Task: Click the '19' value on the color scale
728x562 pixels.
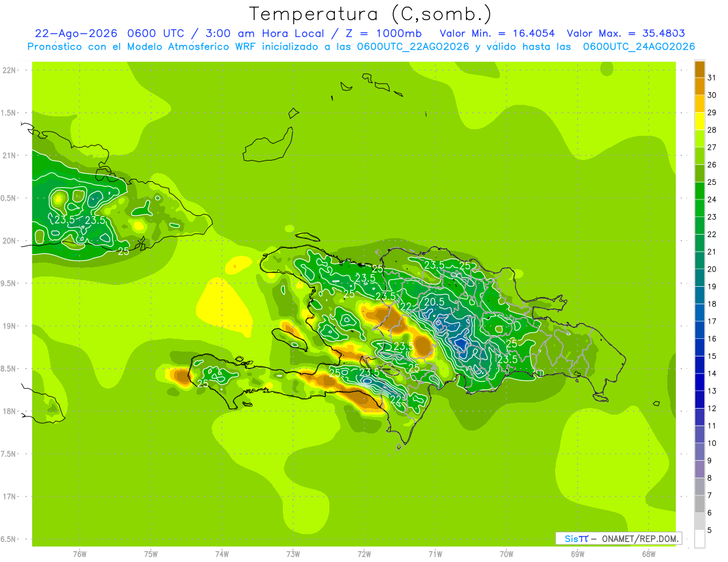Action: click(x=712, y=287)
